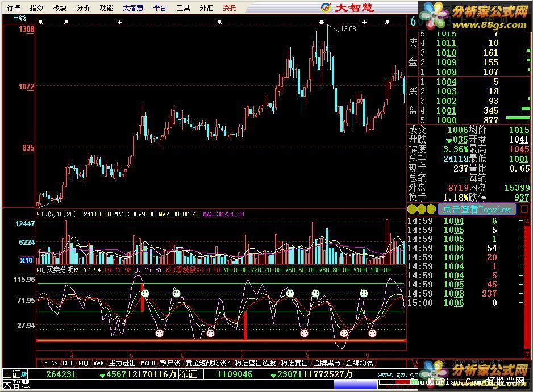
Task: Click the diamond event marker above the chart
Action: (322, 22)
